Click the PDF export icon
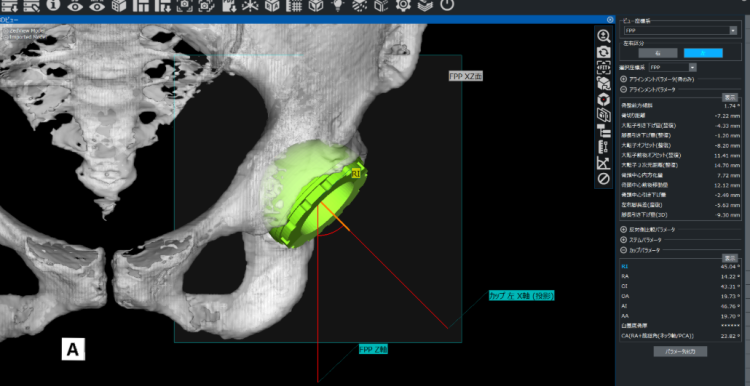The image size is (750, 386). coord(229,5)
